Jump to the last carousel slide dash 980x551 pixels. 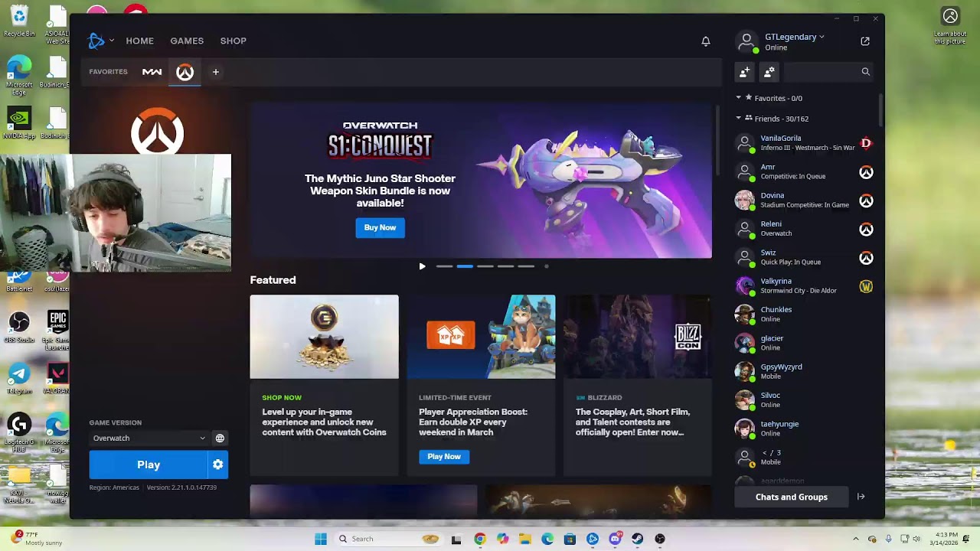point(526,266)
